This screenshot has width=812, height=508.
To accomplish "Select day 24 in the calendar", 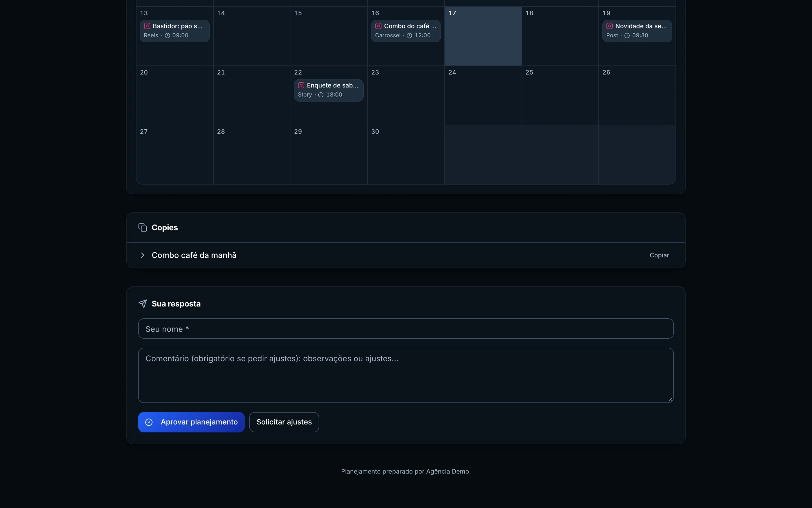I will pos(483,95).
